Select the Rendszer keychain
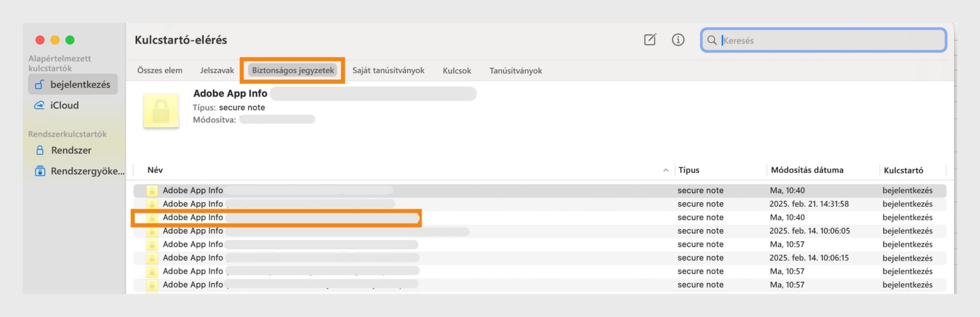The width and height of the screenshot is (980, 317). point(73,150)
